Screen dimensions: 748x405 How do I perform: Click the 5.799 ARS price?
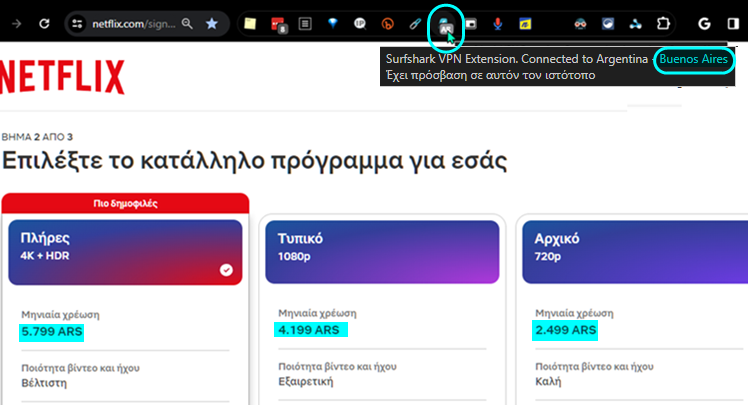[52, 332]
